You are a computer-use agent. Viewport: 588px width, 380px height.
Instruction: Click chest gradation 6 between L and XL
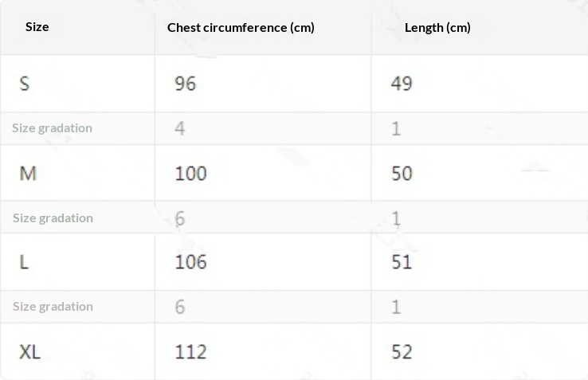click(x=180, y=306)
